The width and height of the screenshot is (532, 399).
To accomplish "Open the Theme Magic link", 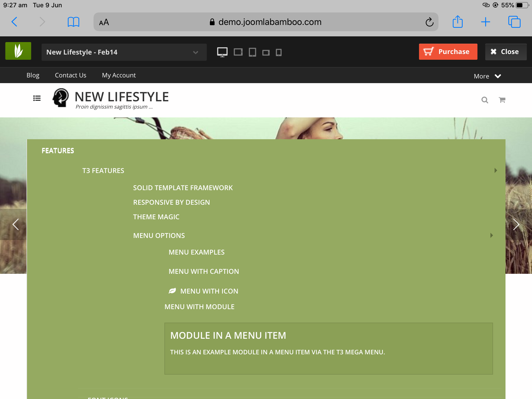I will click(x=156, y=217).
